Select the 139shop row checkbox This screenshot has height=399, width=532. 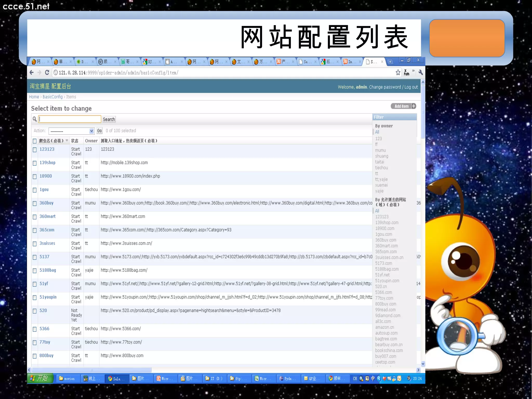pos(35,163)
